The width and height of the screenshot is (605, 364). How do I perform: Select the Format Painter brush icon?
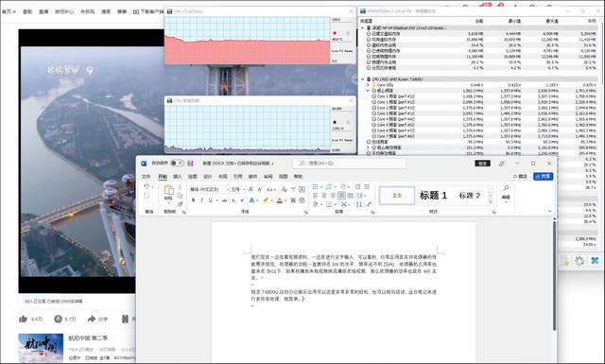click(x=180, y=204)
